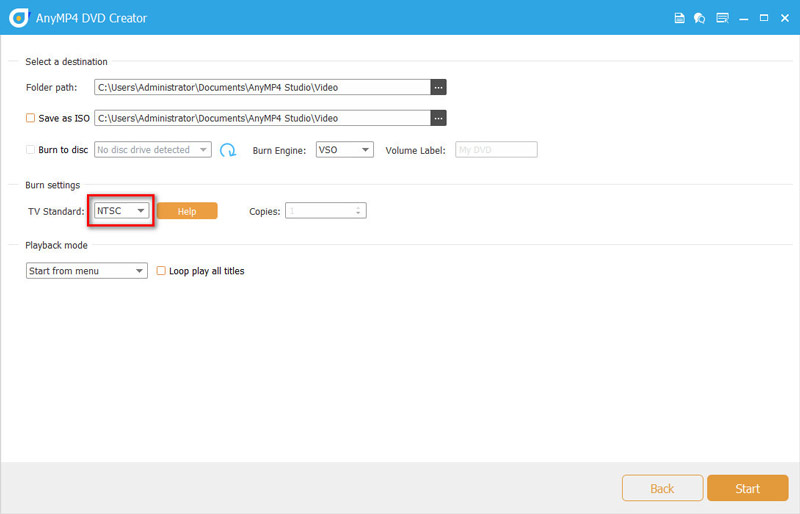This screenshot has height=514, width=800.
Task: Click the 'TV Standard:' label
Action: [x=56, y=211]
